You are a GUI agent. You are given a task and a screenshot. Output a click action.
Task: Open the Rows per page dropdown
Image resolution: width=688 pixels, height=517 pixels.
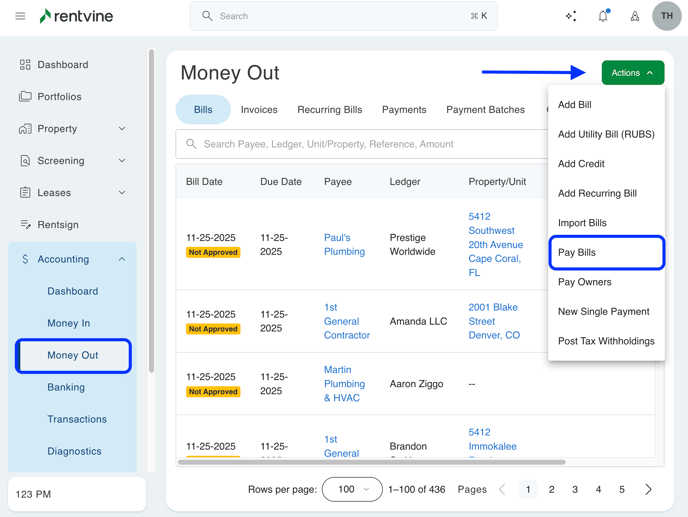pos(352,490)
